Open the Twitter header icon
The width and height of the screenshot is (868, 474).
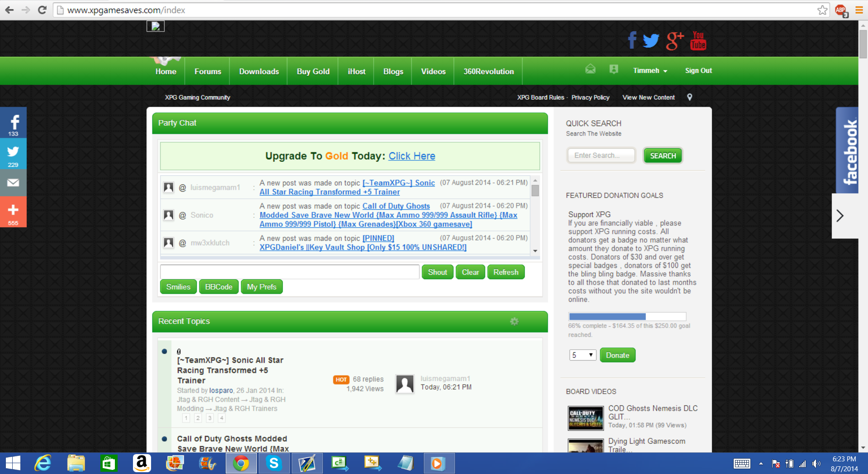click(651, 41)
